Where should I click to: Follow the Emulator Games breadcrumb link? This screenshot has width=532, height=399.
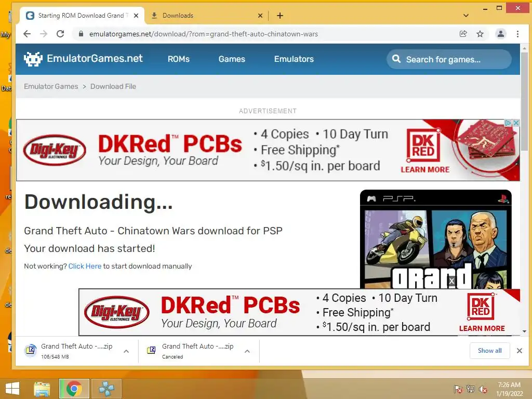(x=51, y=87)
